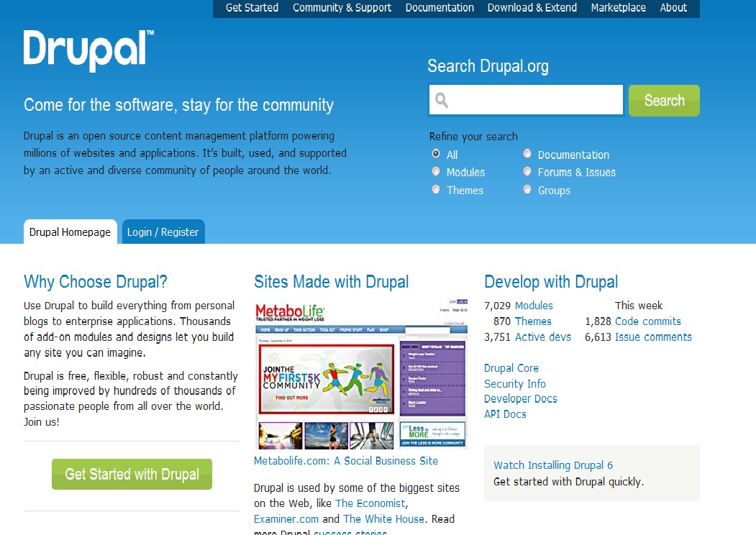
Task: Open the About menu item
Action: click(x=673, y=8)
